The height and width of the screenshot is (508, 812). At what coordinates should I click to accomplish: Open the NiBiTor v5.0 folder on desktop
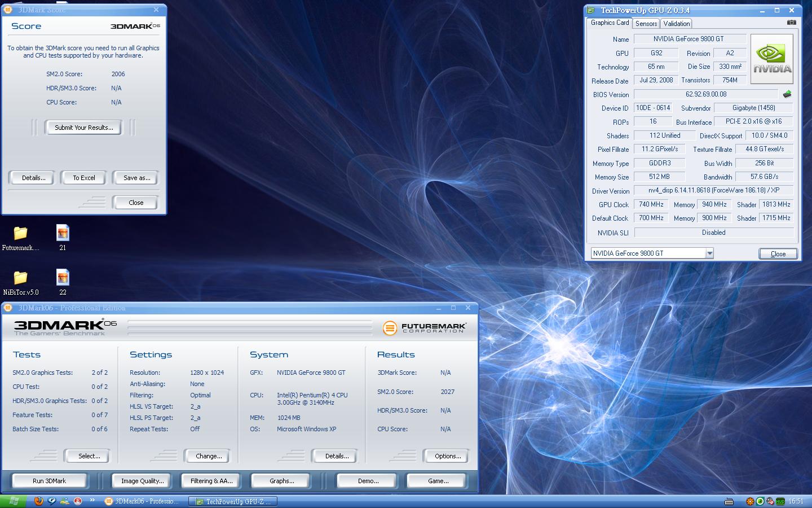(20, 282)
